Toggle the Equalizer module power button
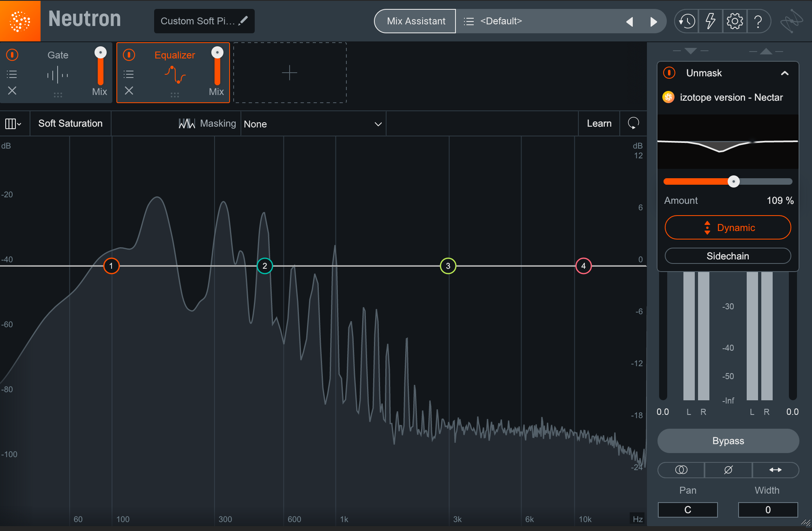 tap(129, 55)
